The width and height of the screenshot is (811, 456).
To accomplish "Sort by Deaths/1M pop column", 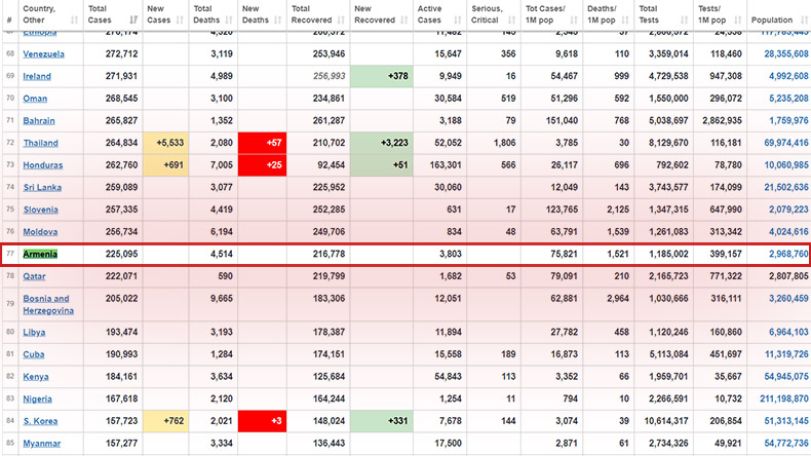I will tap(608, 14).
